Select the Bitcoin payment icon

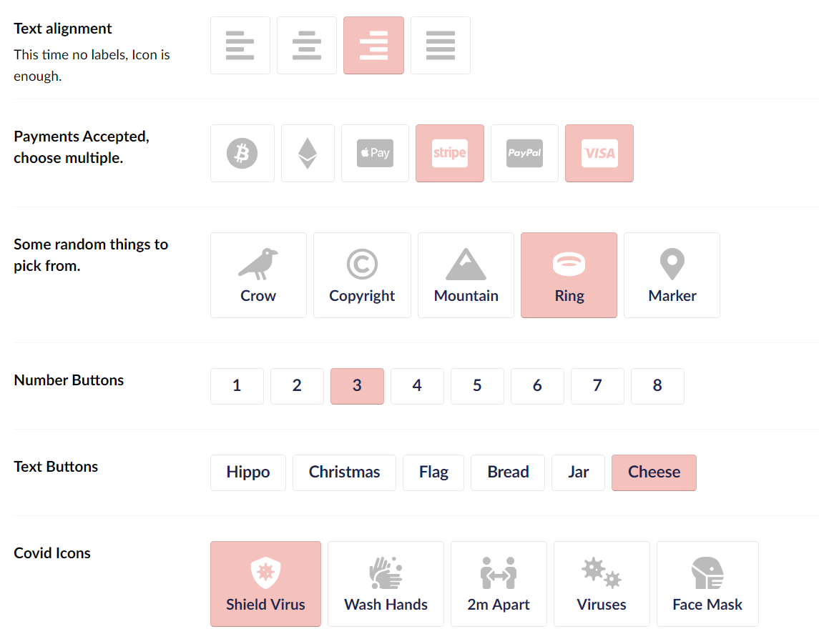tap(242, 153)
